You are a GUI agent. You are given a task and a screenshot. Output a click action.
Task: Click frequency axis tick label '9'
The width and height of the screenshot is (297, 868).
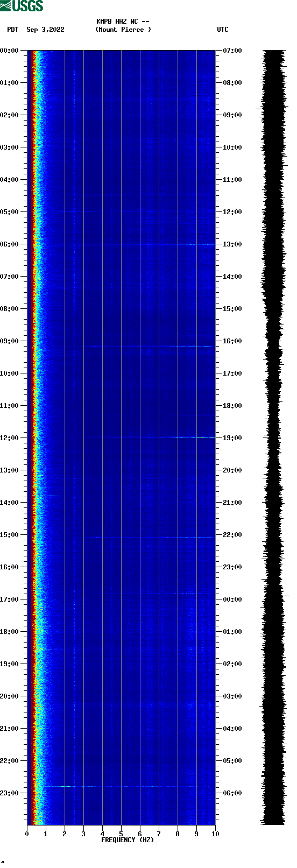click(196, 834)
